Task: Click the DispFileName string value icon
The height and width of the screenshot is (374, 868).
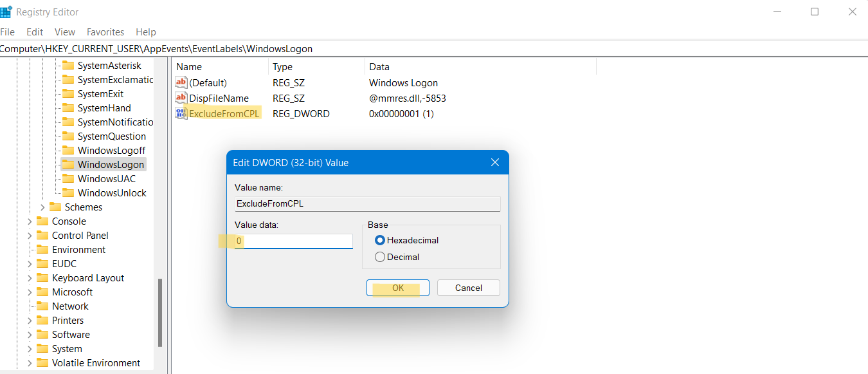Action: coord(181,98)
